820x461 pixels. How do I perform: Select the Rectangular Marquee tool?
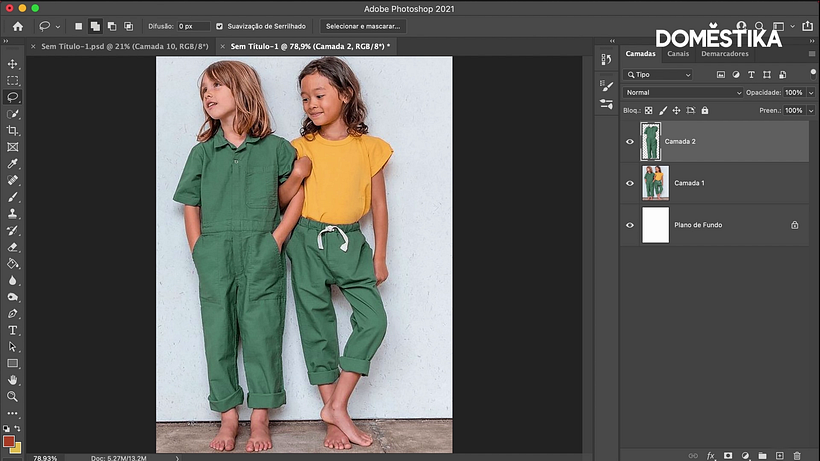(13, 80)
